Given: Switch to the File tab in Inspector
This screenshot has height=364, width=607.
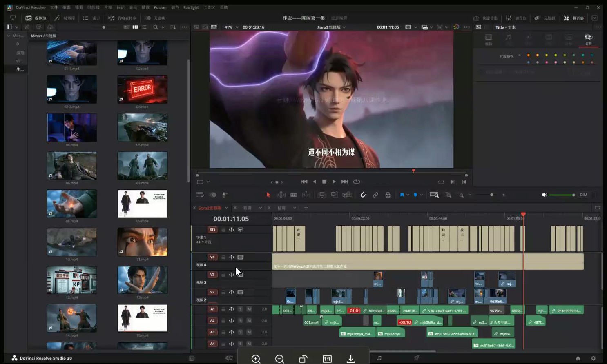Looking at the screenshot, I should coord(588,39).
